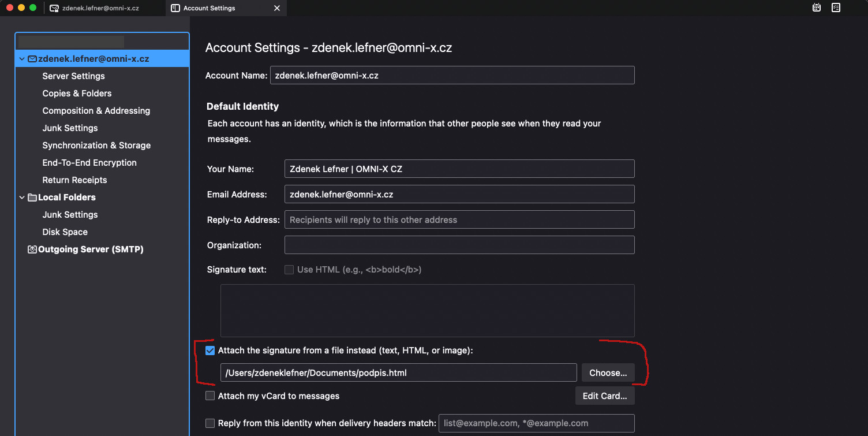Open the Calendar icon in the top bar

(x=817, y=8)
